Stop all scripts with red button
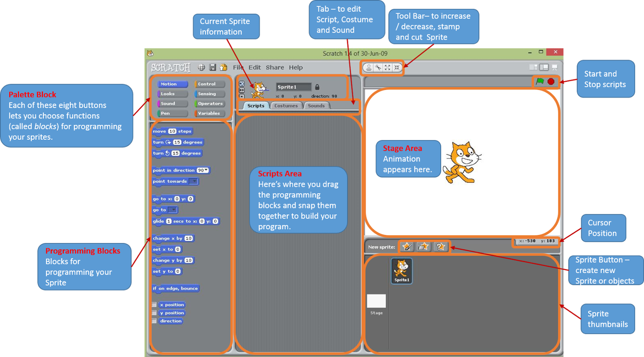Screen dimensions: 644x357 (551, 81)
